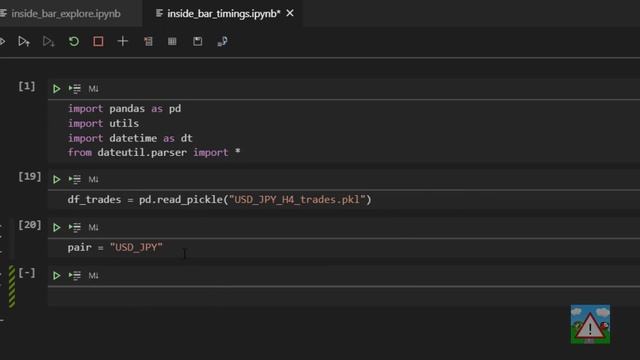The height and width of the screenshot is (360, 640).
Task: Convert empty [-] cell to markdown
Action: pyautogui.click(x=93, y=276)
